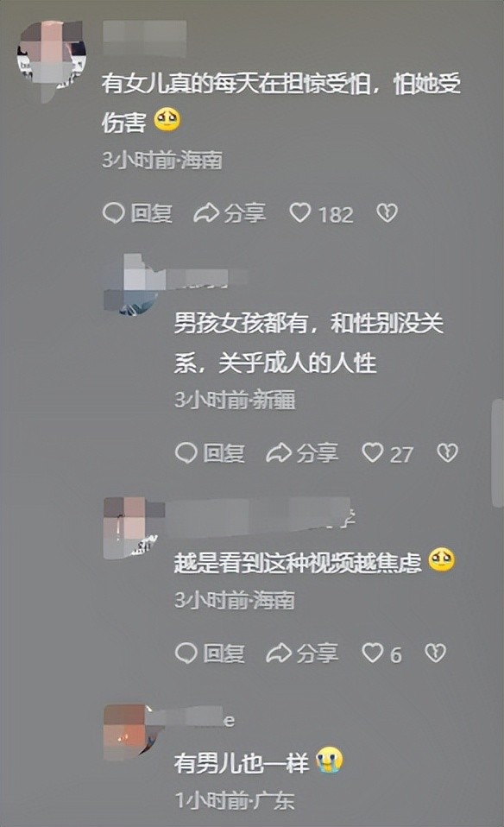Image resolution: width=504 pixels, height=827 pixels.
Task: Click the right-side scrollbar handle
Action: (497, 453)
